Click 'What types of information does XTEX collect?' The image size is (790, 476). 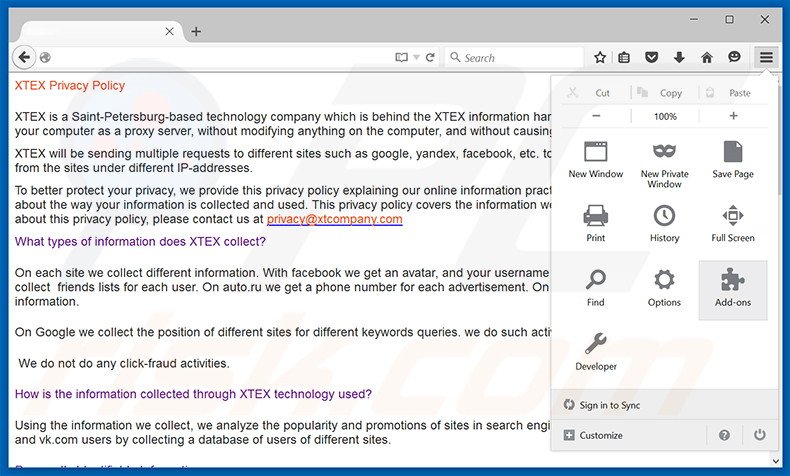pos(140,242)
